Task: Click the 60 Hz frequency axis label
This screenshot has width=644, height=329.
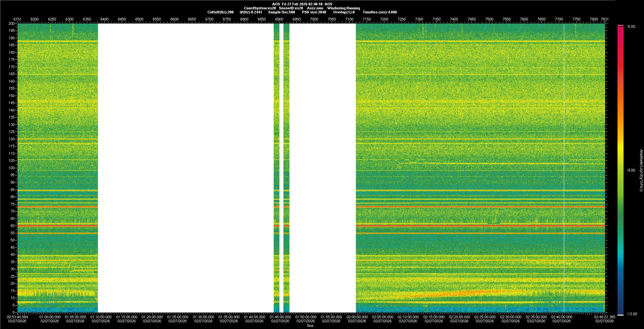Action: click(x=12, y=226)
